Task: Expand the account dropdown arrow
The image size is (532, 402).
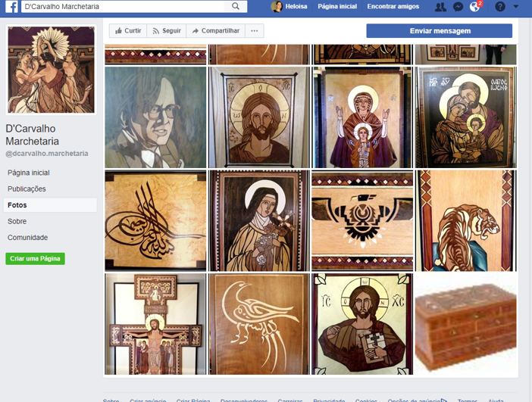Action: click(x=516, y=6)
